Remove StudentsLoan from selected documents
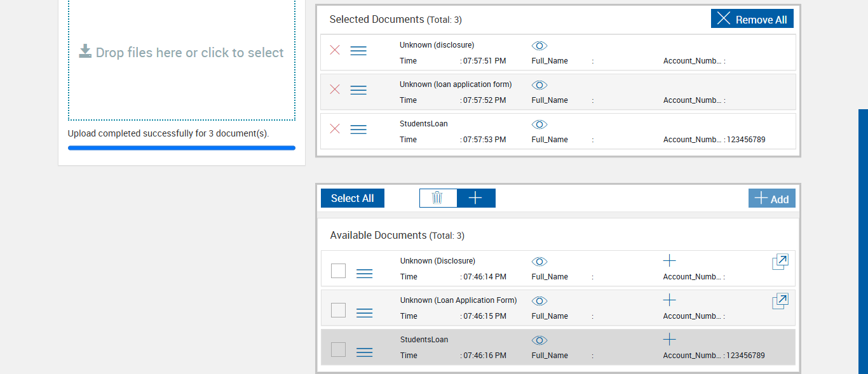Screen dimensions: 868x374 click(x=335, y=129)
